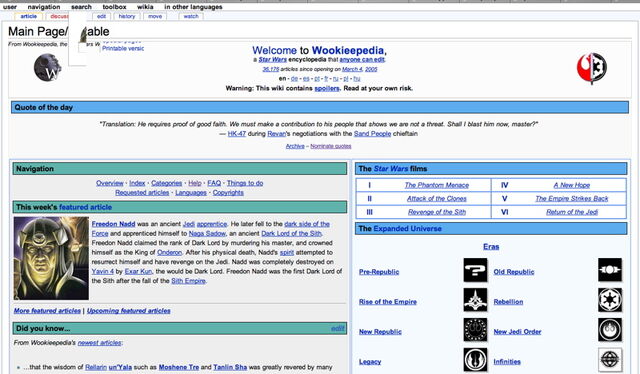Image resolution: width=640 pixels, height=374 pixels.
Task: Open the in other languages menu
Action: click(193, 7)
